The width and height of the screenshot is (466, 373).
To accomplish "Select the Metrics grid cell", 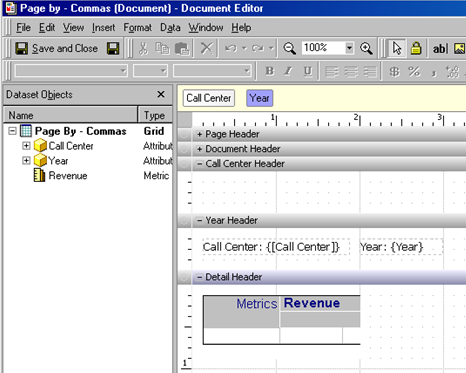I will click(x=242, y=311).
